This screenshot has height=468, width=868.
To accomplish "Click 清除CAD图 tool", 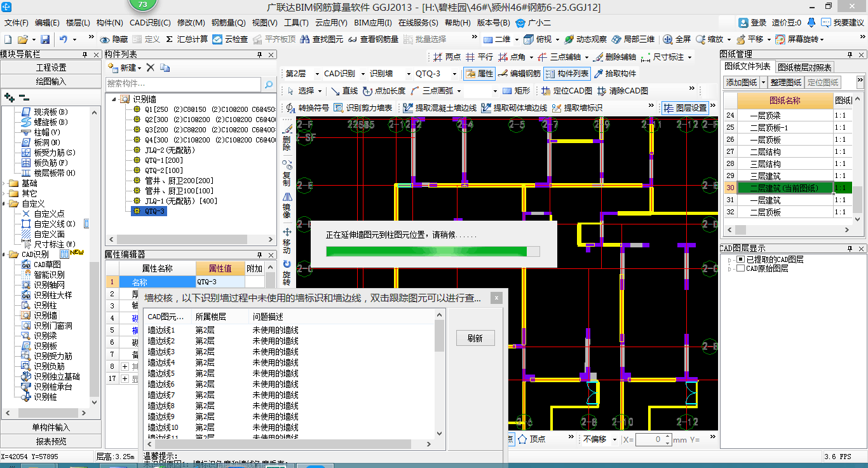I will coord(623,91).
